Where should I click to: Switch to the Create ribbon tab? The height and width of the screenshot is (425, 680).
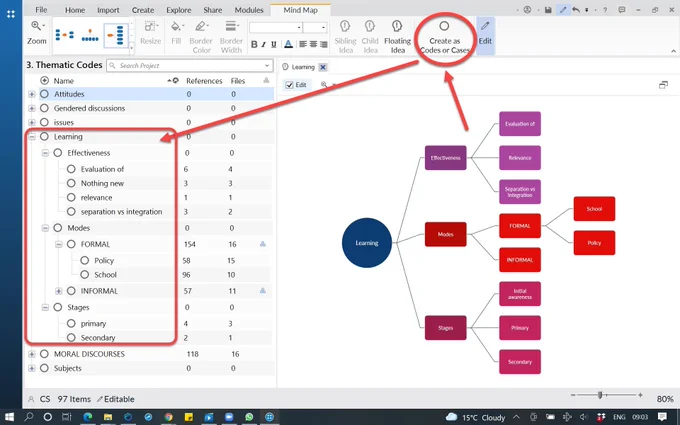coord(143,10)
